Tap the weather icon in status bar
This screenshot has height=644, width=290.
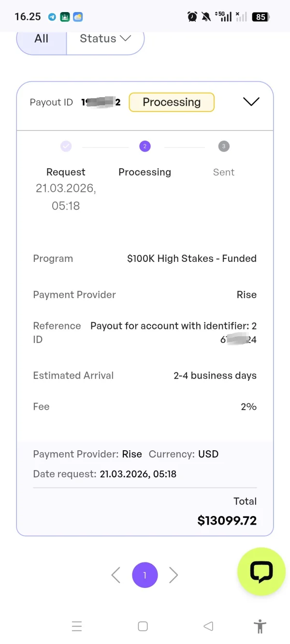[x=78, y=17]
